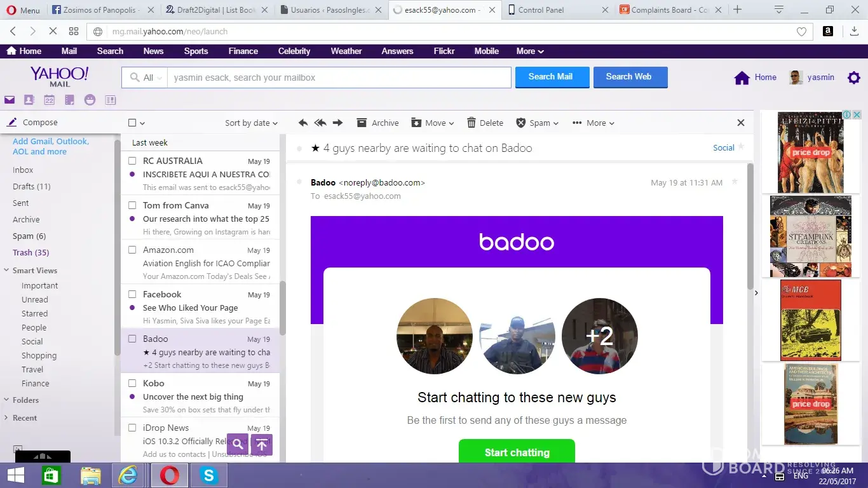Viewport: 868px width, 488px height.
Task: Click the Compose button
Action: pos(32,123)
